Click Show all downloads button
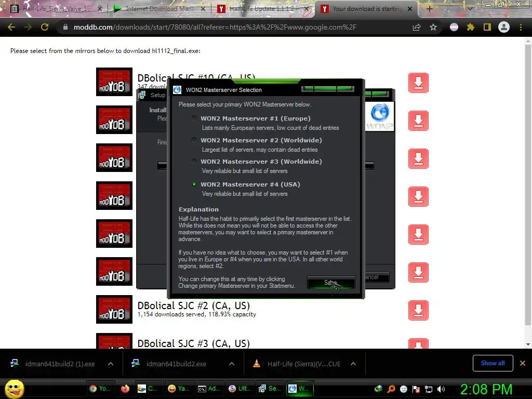Image resolution: width=532 pixels, height=399 pixels. pyautogui.click(x=493, y=363)
